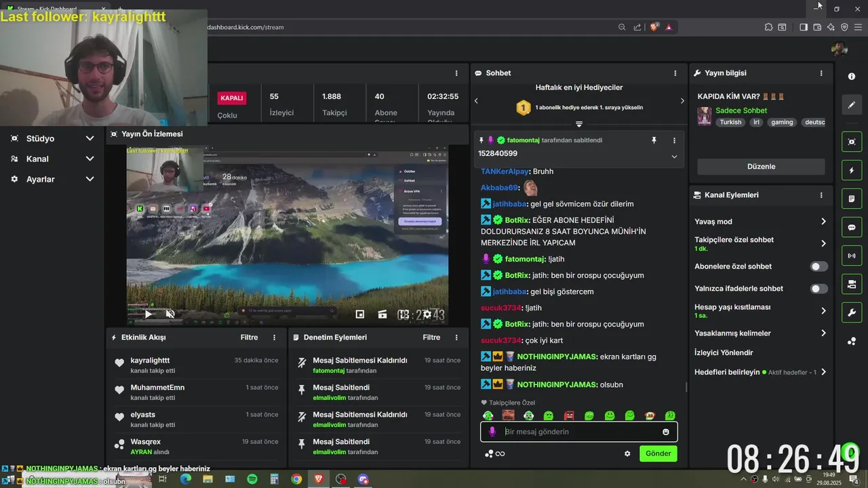This screenshot has height=488, width=868.
Task: Click the gaming stream tag
Action: pyautogui.click(x=782, y=123)
